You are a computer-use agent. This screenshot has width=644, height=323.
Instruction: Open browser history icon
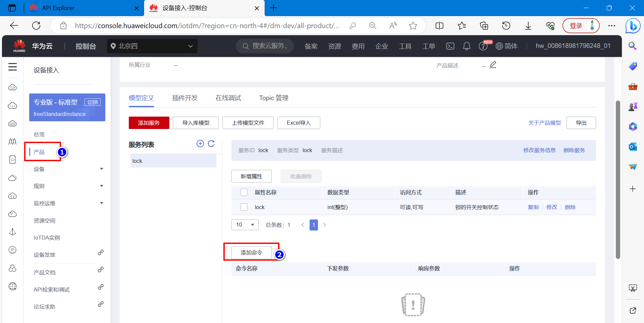point(506,26)
